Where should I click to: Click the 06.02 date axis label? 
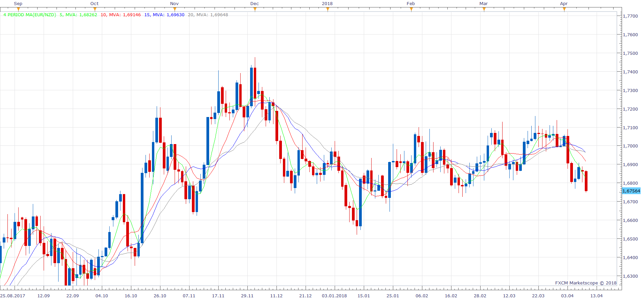[422, 296]
